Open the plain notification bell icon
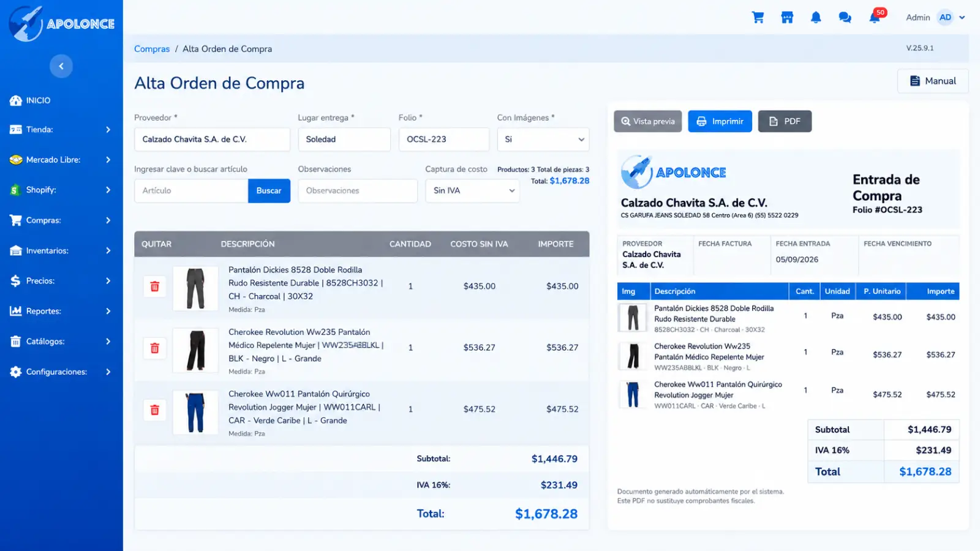The width and height of the screenshot is (980, 551). [816, 17]
